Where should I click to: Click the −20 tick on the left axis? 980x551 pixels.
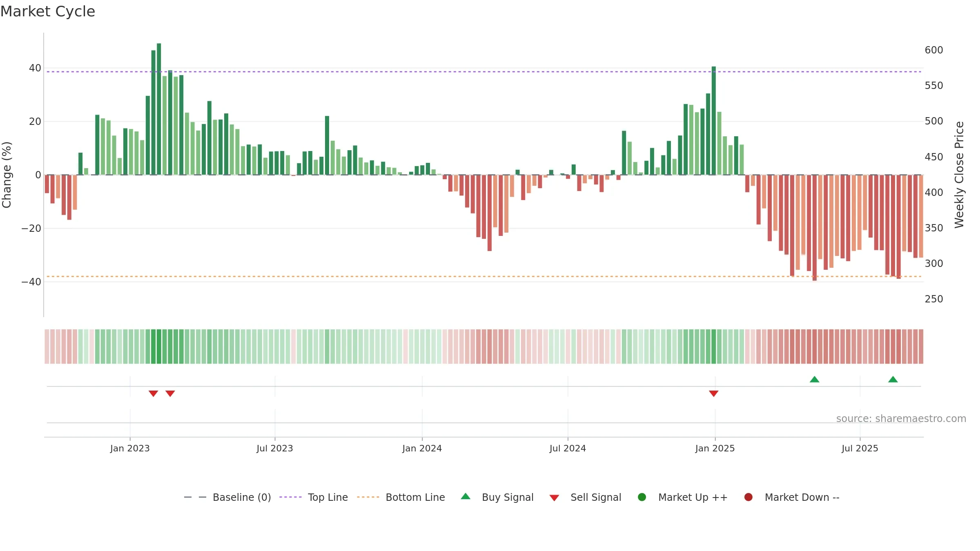[x=31, y=229]
